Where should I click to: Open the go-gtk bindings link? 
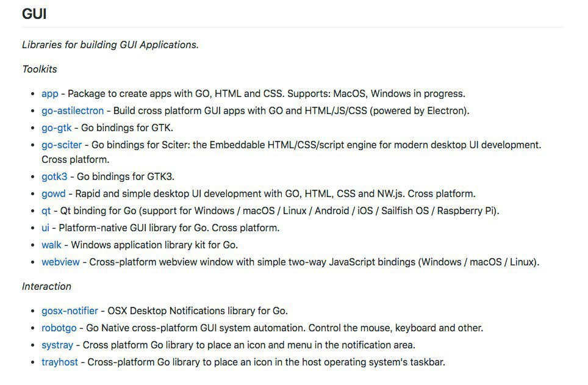click(x=56, y=128)
